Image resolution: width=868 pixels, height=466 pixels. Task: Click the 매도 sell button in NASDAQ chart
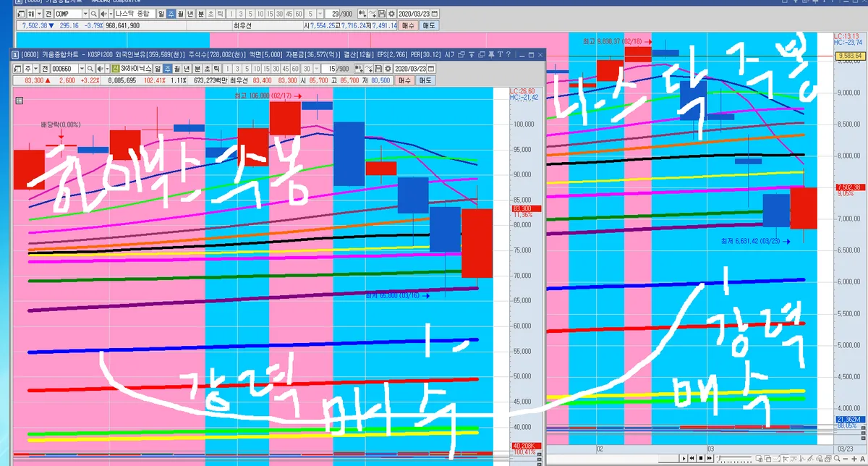pyautogui.click(x=429, y=25)
